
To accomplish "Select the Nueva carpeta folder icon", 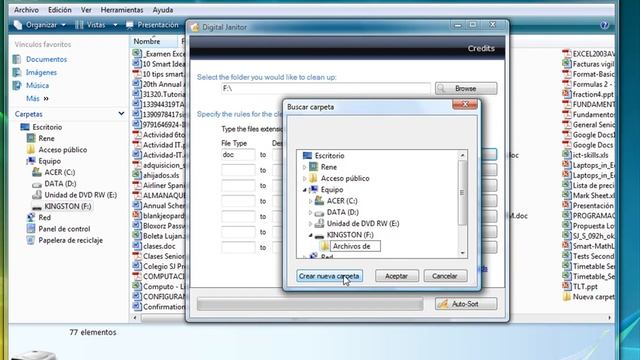I will [x=567, y=297].
